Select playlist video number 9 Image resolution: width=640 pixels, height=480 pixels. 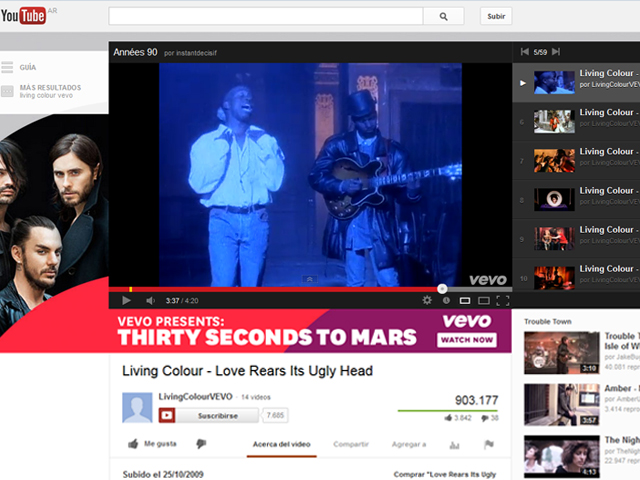576,239
